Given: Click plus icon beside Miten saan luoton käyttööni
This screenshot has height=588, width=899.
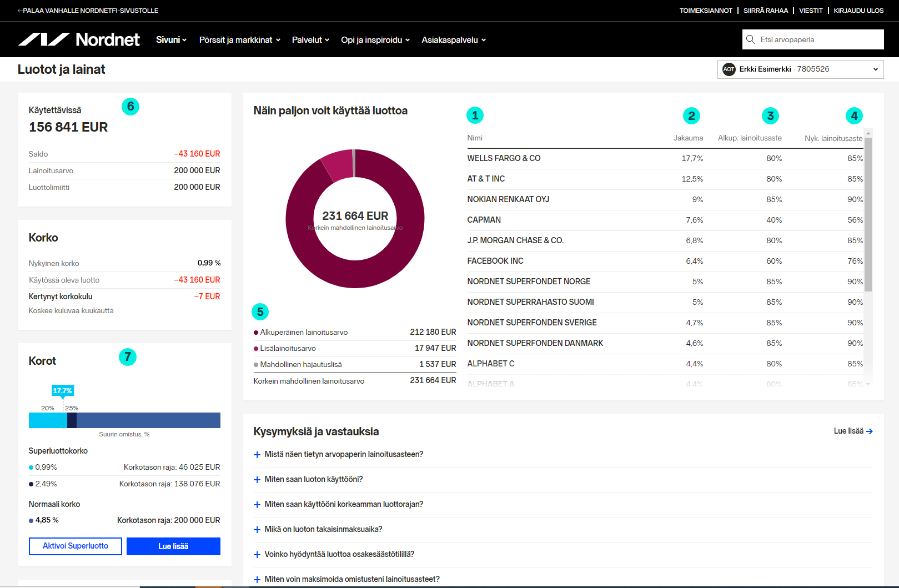Looking at the screenshot, I should pos(257,480).
